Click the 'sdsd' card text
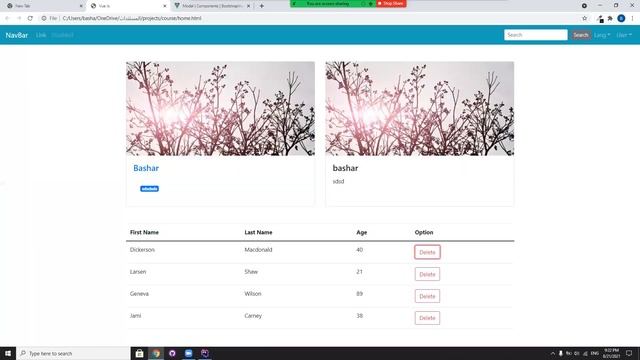 (x=338, y=182)
